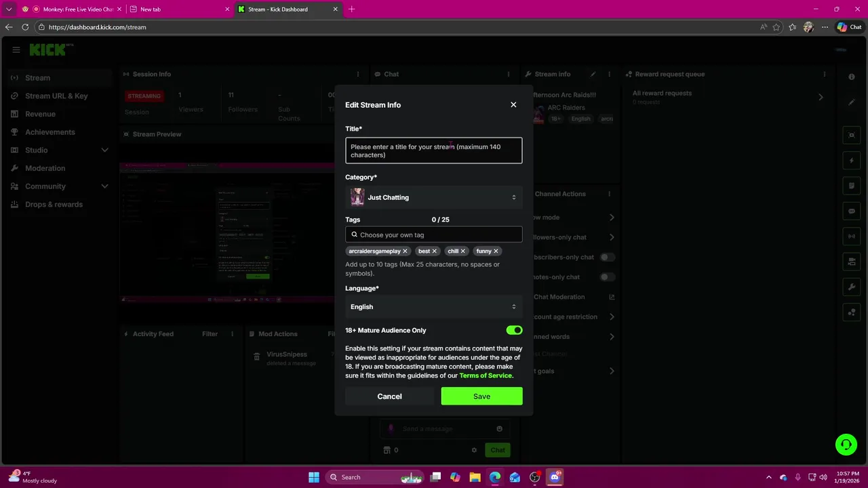Open Activity Feed three-dot menu

click(x=233, y=333)
